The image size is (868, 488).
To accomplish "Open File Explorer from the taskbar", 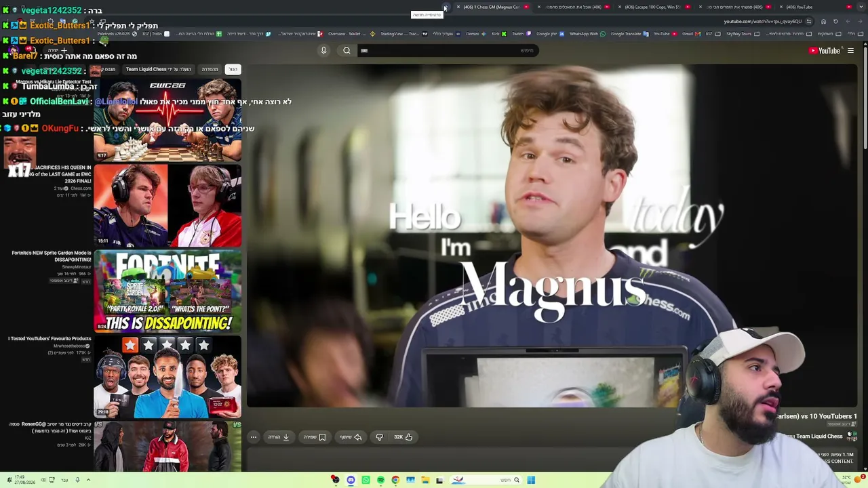I will click(x=425, y=480).
